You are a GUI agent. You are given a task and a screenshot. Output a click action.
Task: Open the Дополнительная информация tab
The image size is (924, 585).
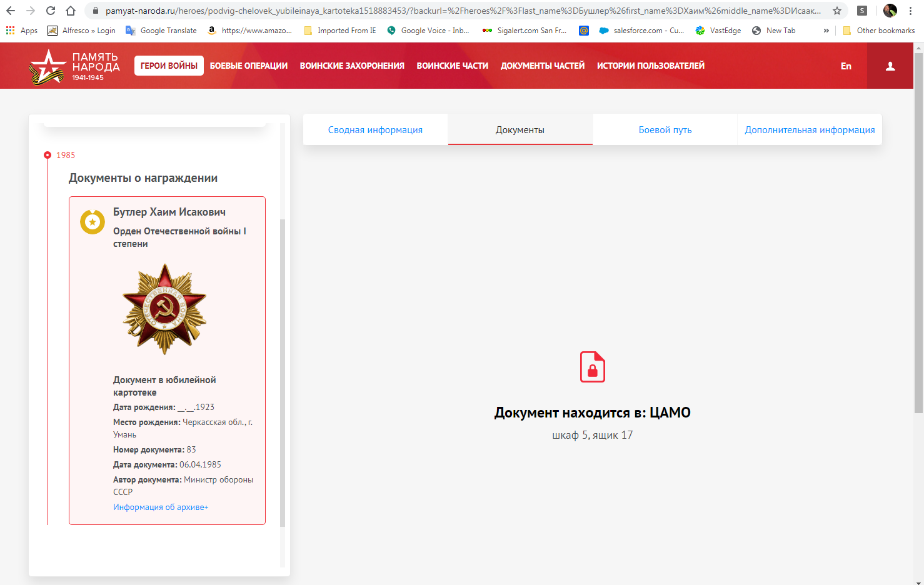[810, 130]
